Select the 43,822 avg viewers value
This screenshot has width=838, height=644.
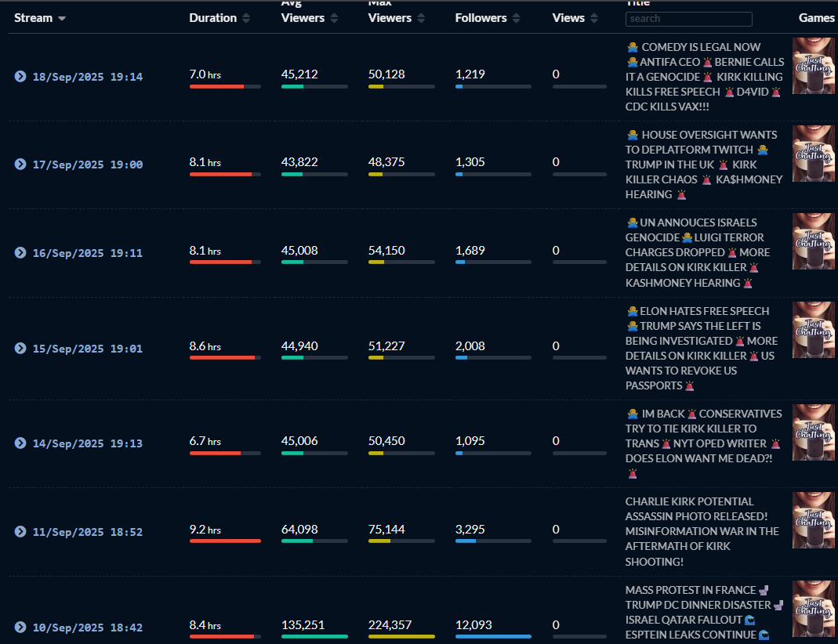click(299, 162)
